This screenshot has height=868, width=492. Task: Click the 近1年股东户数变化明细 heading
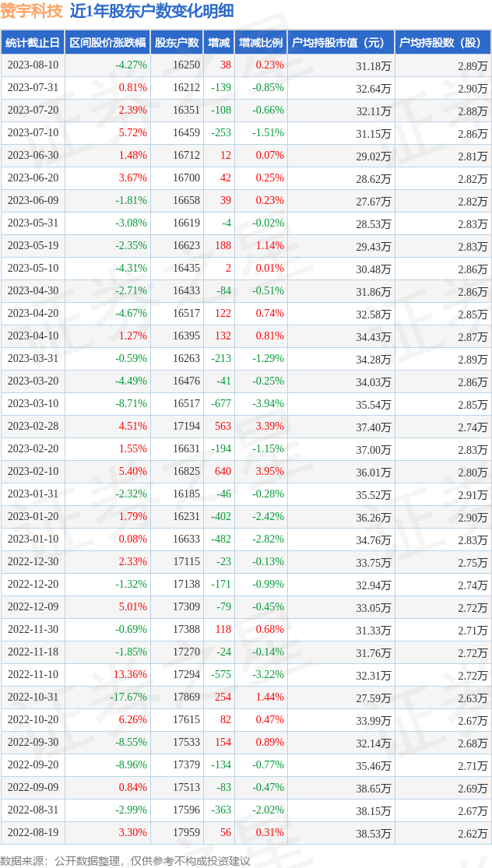151,11
